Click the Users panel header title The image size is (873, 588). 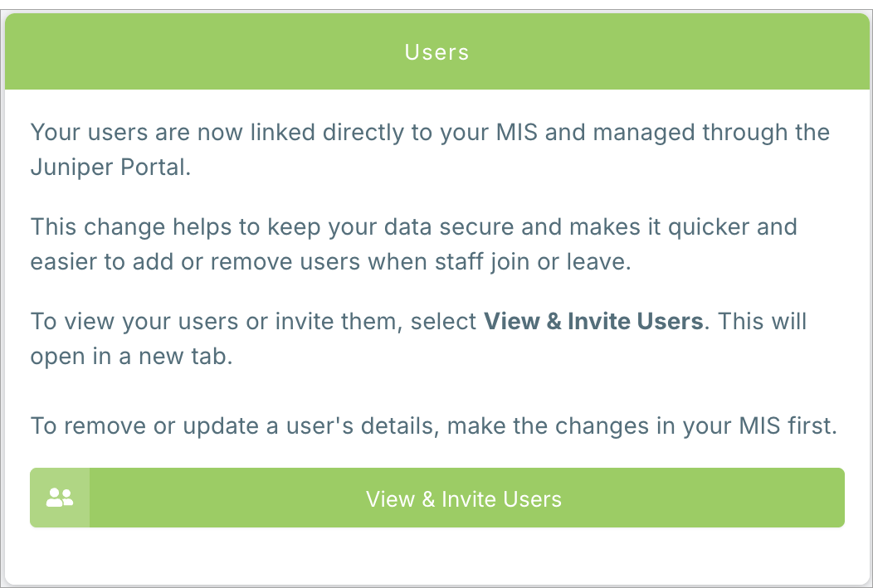(x=436, y=52)
